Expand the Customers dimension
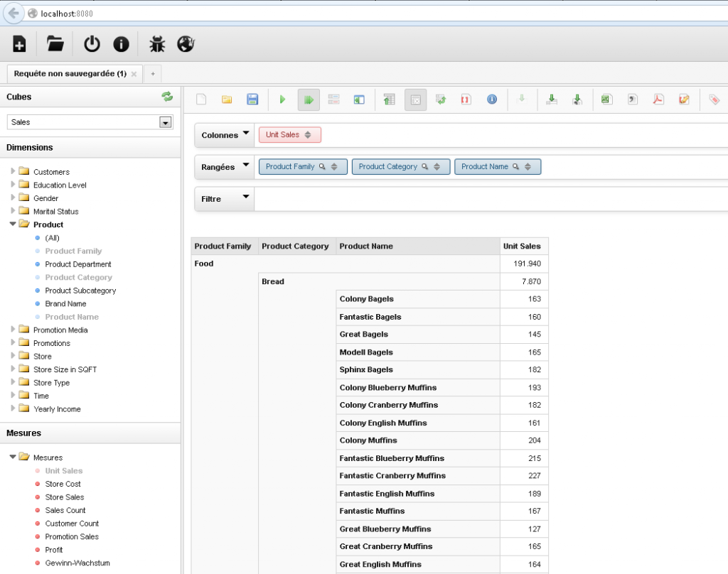Viewport: 728px width, 574px height. (x=13, y=172)
